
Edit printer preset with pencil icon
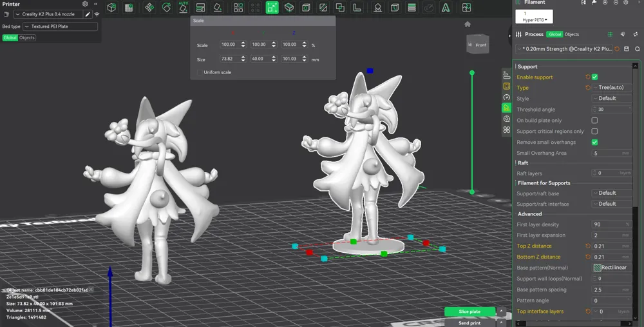(88, 14)
